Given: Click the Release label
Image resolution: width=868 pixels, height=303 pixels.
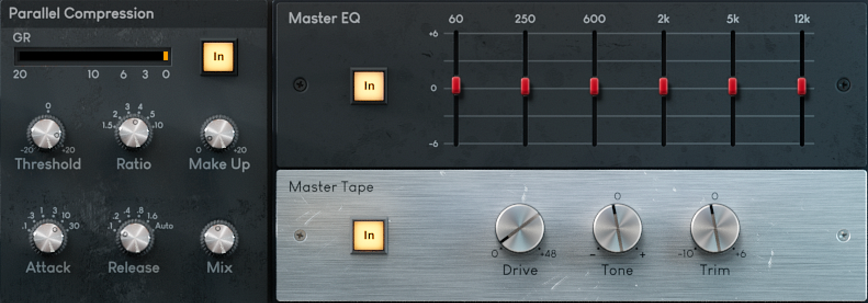Looking at the screenshot, I should pyautogui.click(x=134, y=267).
